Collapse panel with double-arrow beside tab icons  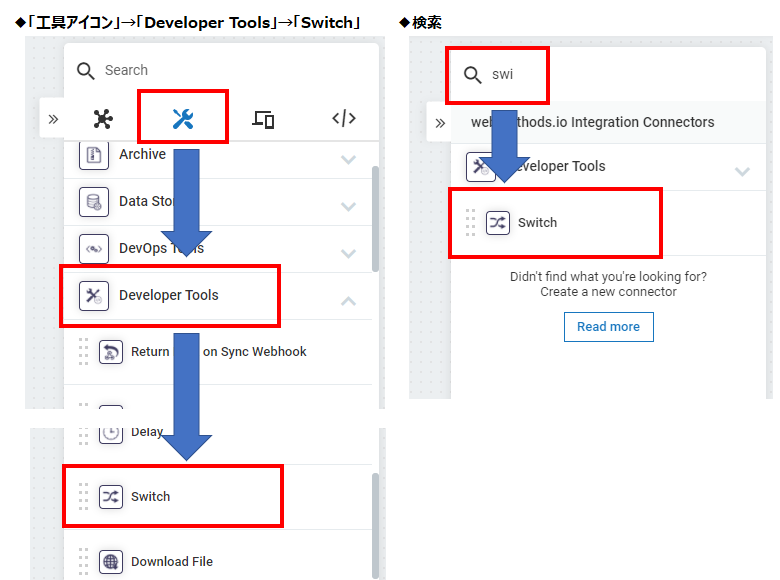53,119
